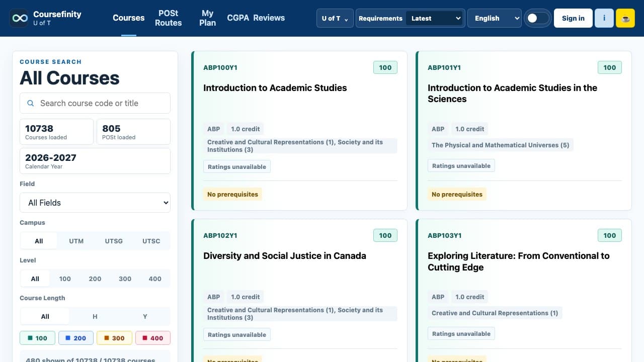The width and height of the screenshot is (644, 362).
Task: Select All under Campus filter
Action: pyautogui.click(x=39, y=241)
